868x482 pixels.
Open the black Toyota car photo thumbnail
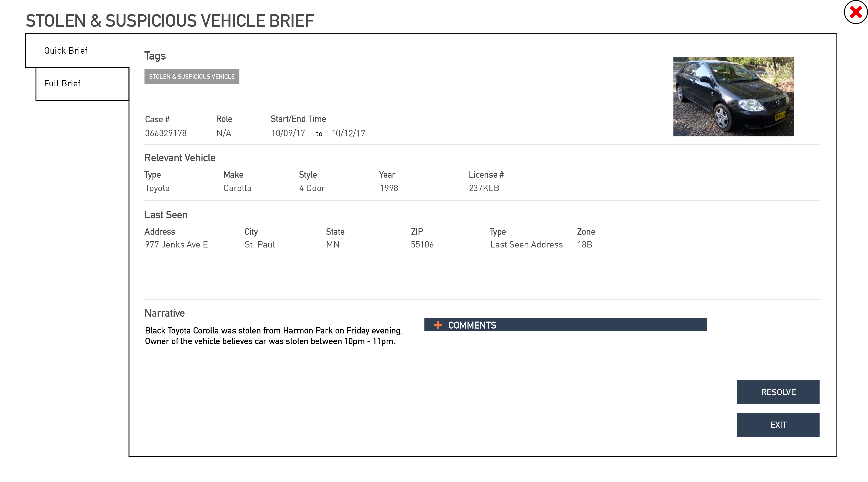[733, 97]
